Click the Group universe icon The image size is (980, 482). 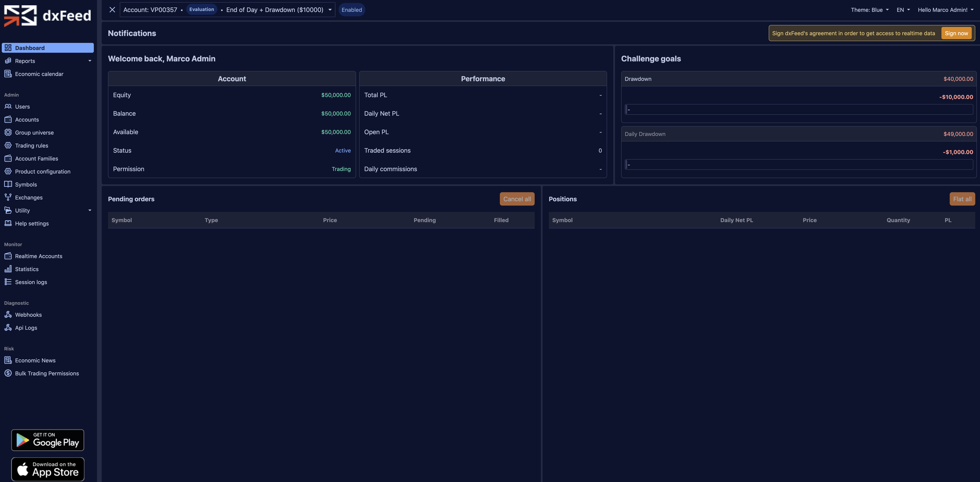click(8, 132)
